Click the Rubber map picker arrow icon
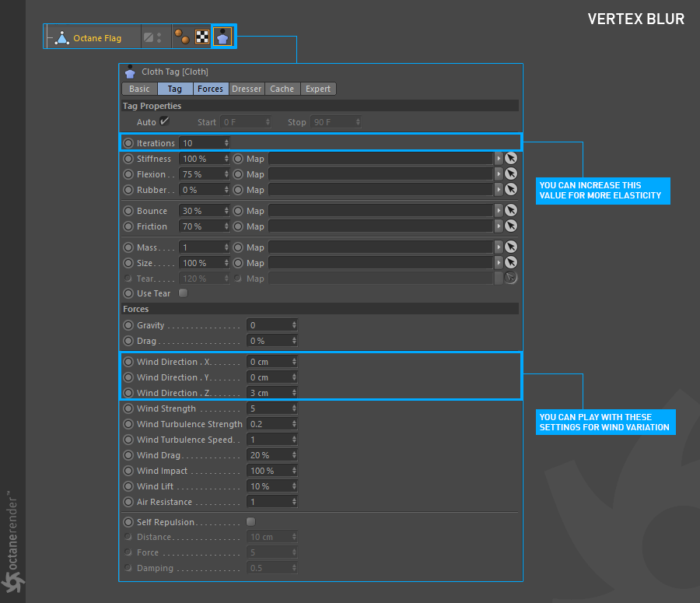 coord(511,189)
